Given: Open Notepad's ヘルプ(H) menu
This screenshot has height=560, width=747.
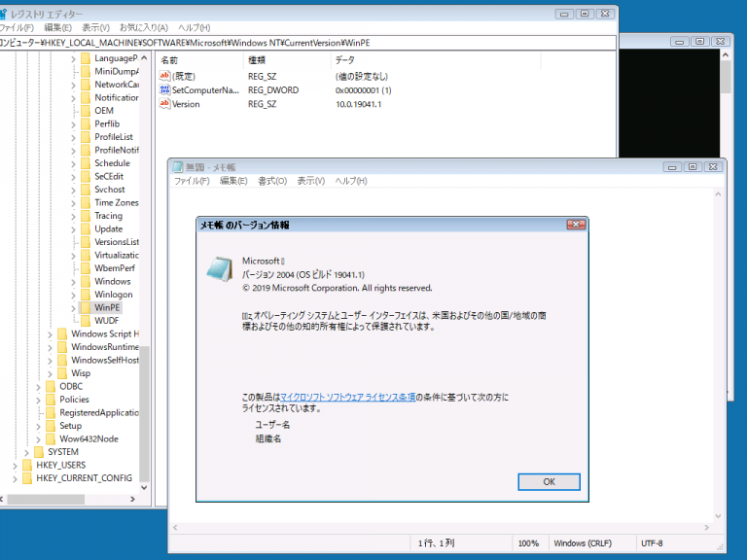Looking at the screenshot, I should tap(351, 181).
